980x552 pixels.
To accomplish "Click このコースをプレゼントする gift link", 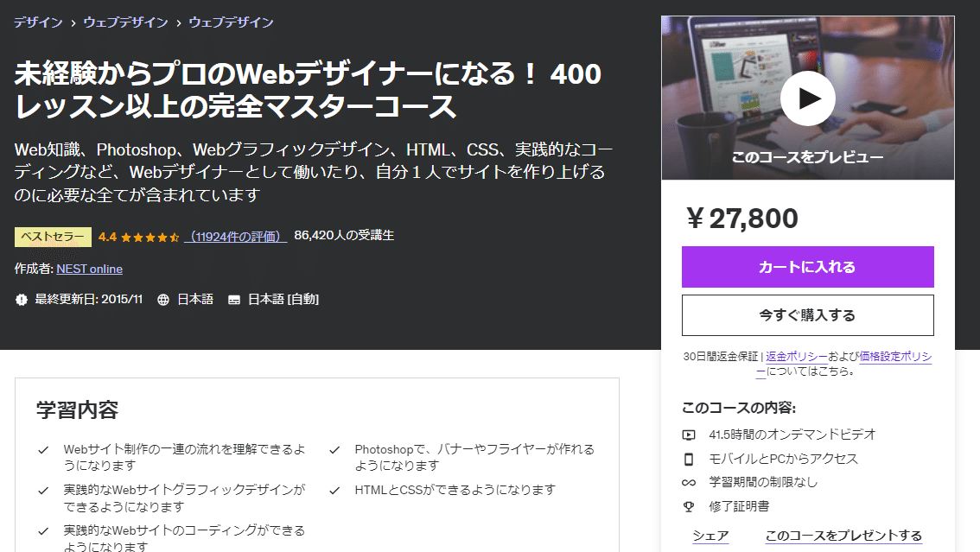I will tap(843, 536).
